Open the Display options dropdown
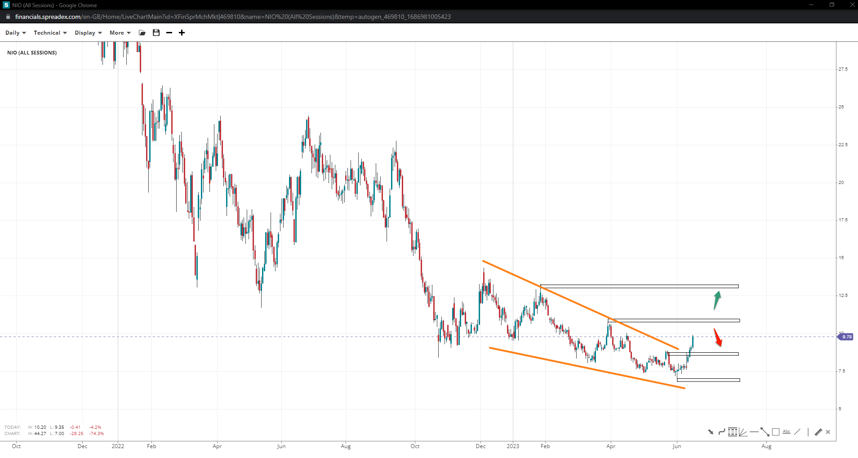The height and width of the screenshot is (458, 858). [x=88, y=33]
